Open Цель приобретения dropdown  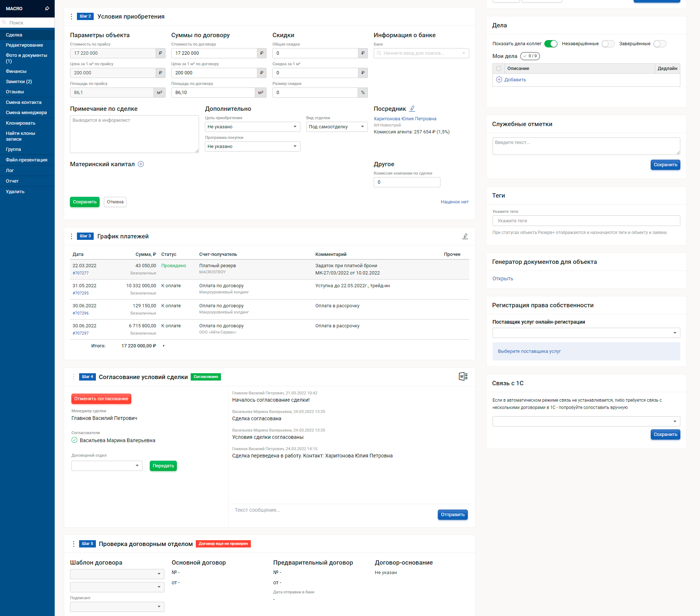252,126
